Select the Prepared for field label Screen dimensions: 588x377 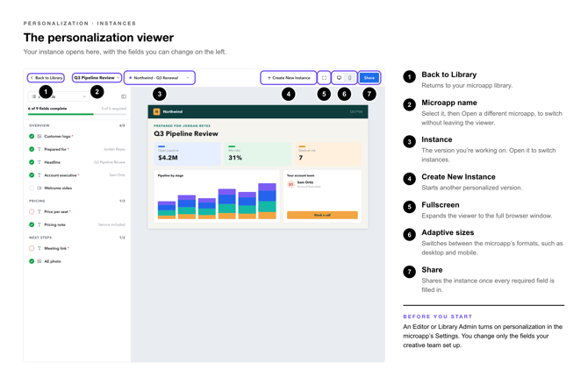pyautogui.click(x=55, y=149)
